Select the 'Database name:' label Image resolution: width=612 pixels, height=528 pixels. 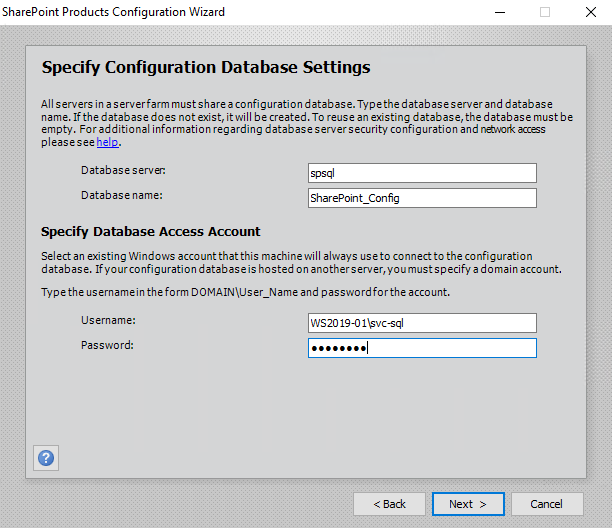click(122, 195)
